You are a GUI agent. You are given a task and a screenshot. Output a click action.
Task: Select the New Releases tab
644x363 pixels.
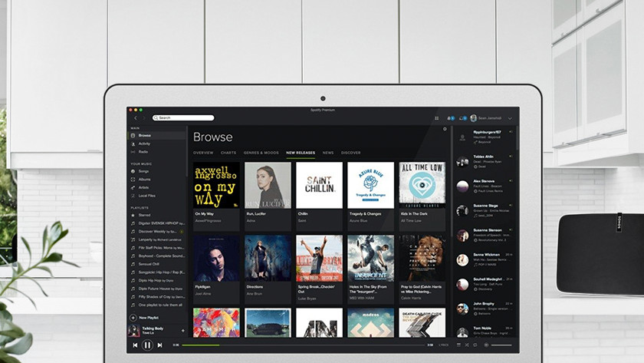[x=301, y=153]
